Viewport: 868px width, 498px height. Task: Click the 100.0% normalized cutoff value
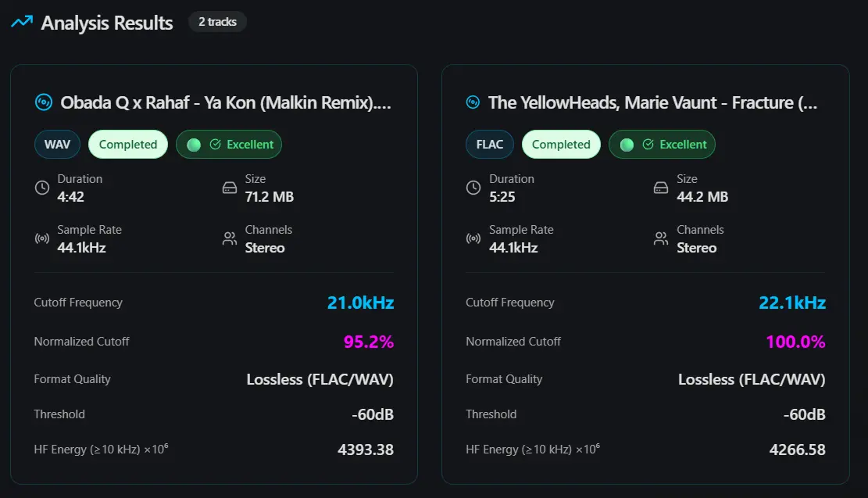coord(795,342)
